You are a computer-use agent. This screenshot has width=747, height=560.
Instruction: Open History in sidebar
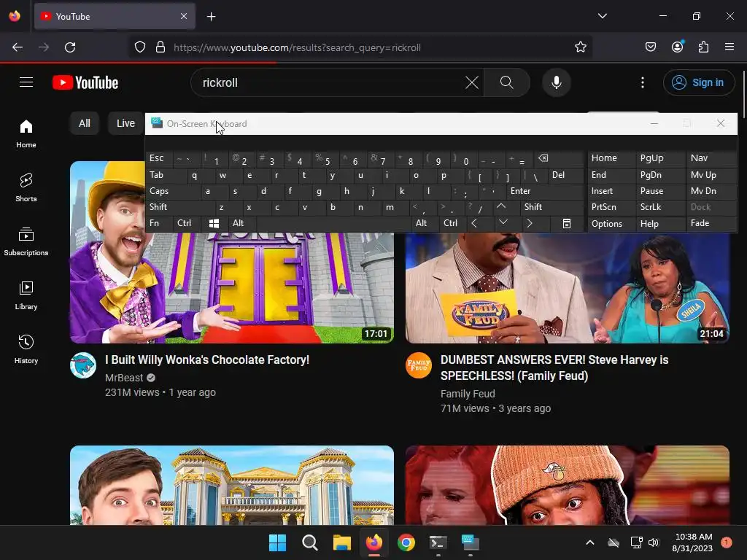(26, 349)
